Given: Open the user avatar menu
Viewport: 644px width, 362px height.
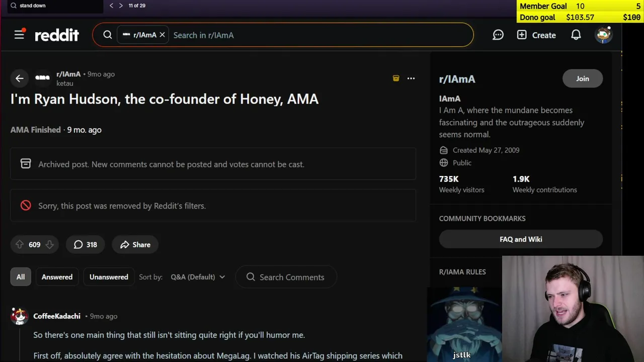Looking at the screenshot, I should tap(603, 35).
